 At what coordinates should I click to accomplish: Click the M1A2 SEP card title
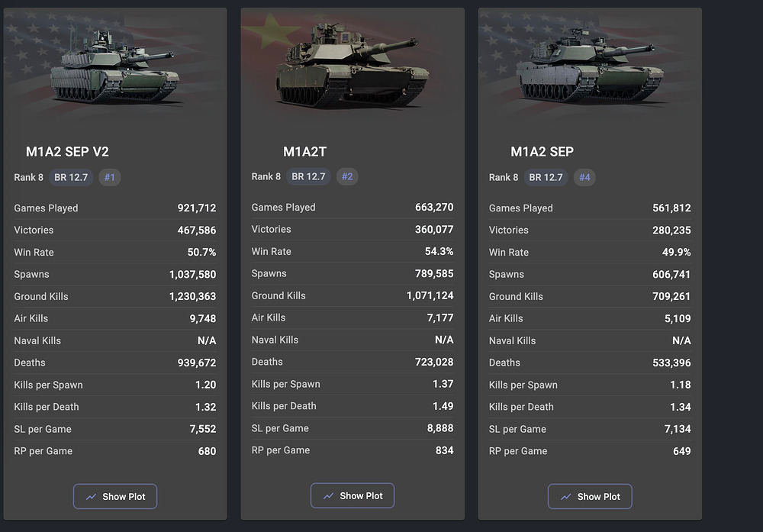542,152
